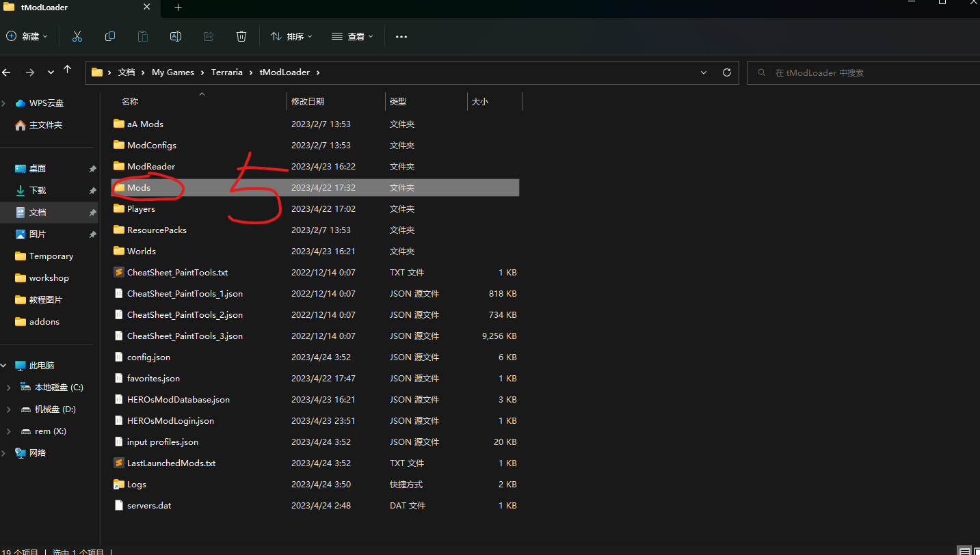Screen dimensions: 980x555
Task: Open the See more three-dots menu
Action: point(401,36)
